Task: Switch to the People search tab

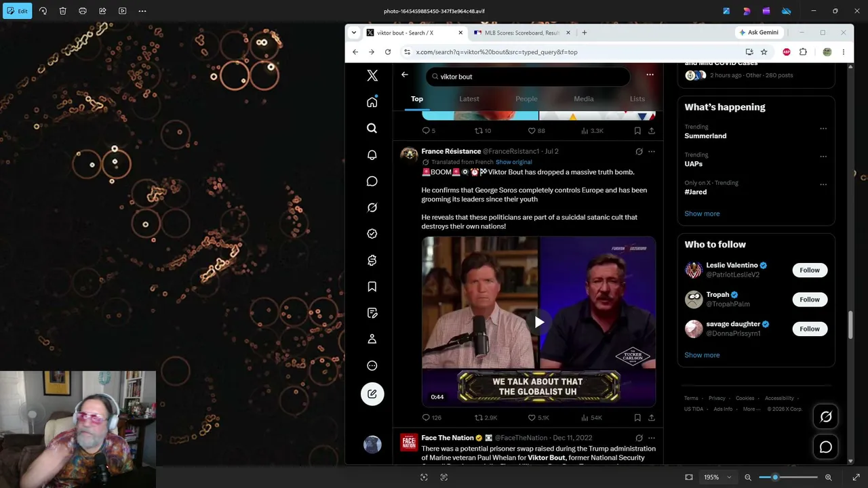Action: pos(526,99)
